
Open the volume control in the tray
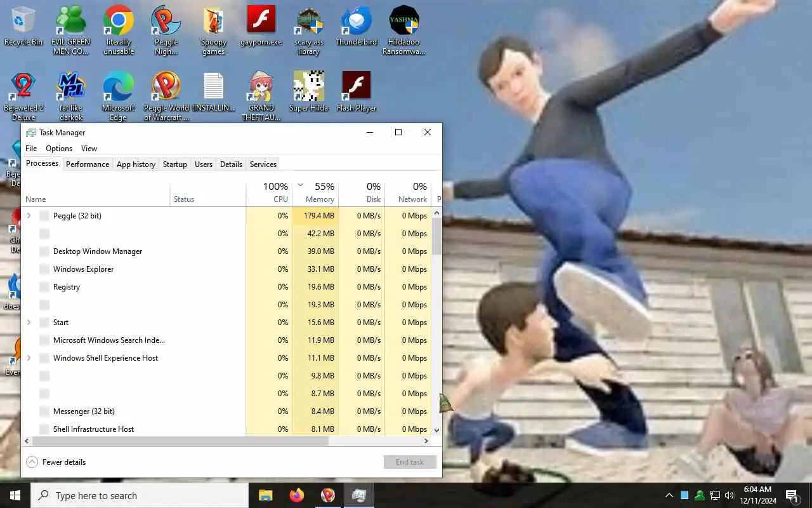click(x=729, y=495)
